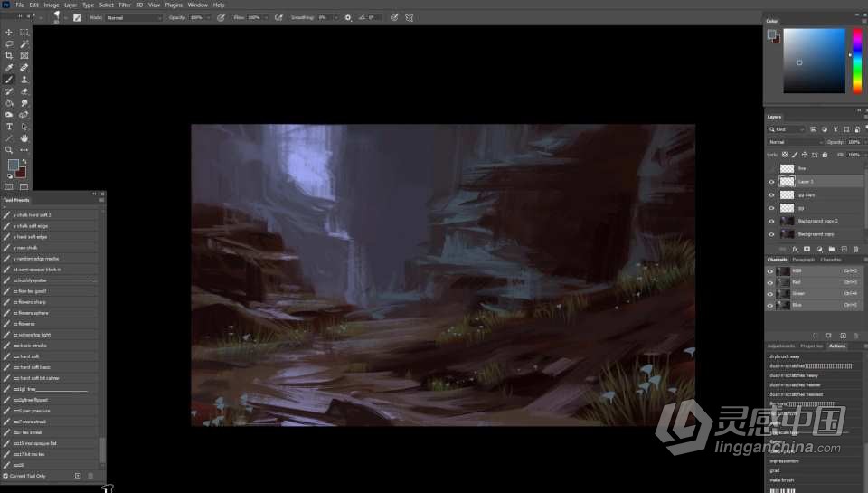Select the Hand tool
The width and height of the screenshot is (868, 493).
coord(24,137)
